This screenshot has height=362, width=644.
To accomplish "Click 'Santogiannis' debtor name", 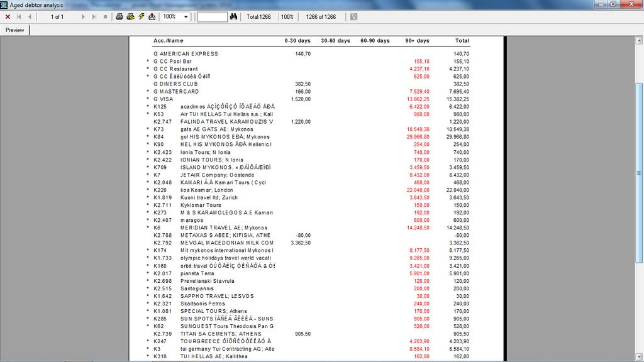I will pyautogui.click(x=197, y=288).
